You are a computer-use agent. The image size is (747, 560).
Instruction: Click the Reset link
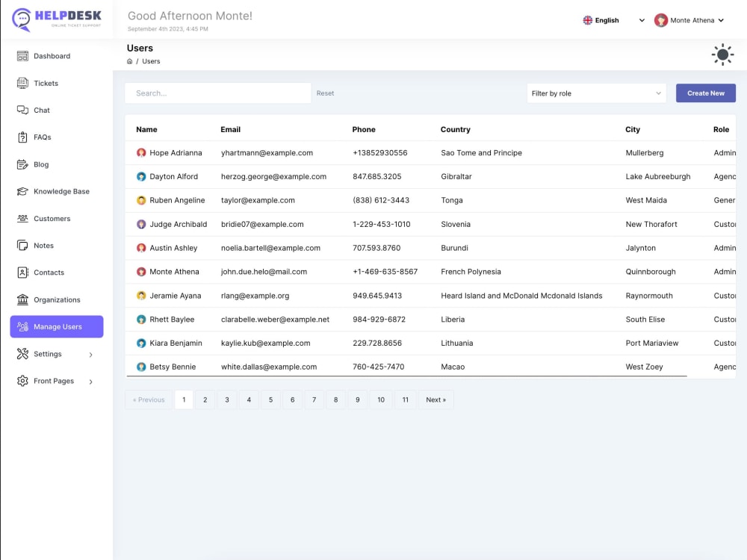[x=325, y=93]
